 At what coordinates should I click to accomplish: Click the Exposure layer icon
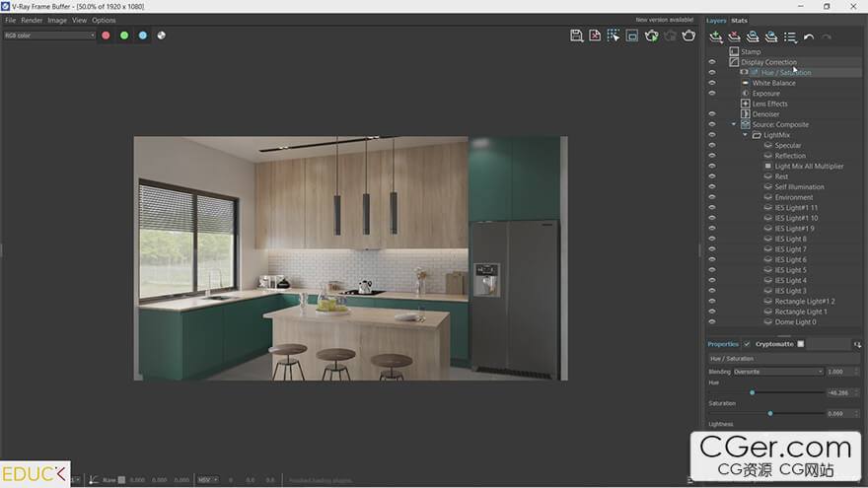[745, 94]
